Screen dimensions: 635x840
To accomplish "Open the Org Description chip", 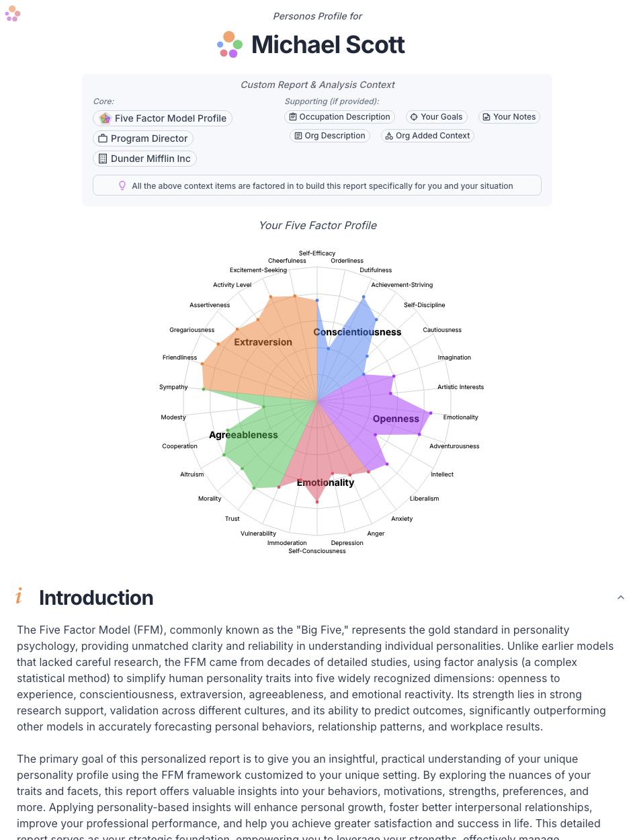I will point(329,136).
